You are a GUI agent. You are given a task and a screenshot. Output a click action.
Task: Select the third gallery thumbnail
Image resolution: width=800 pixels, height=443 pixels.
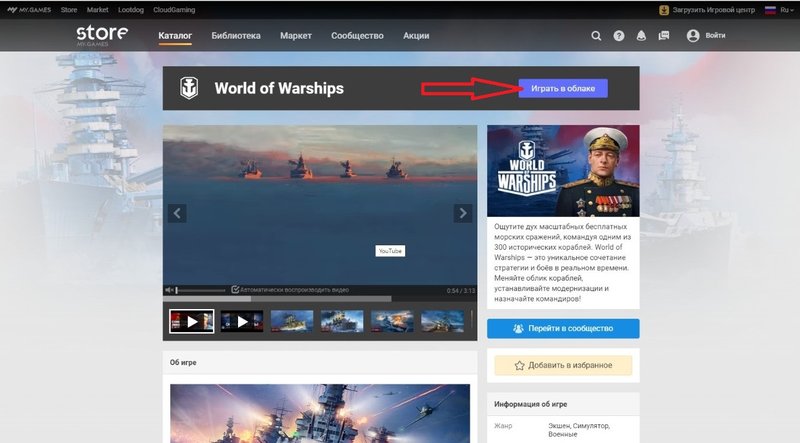(x=292, y=322)
